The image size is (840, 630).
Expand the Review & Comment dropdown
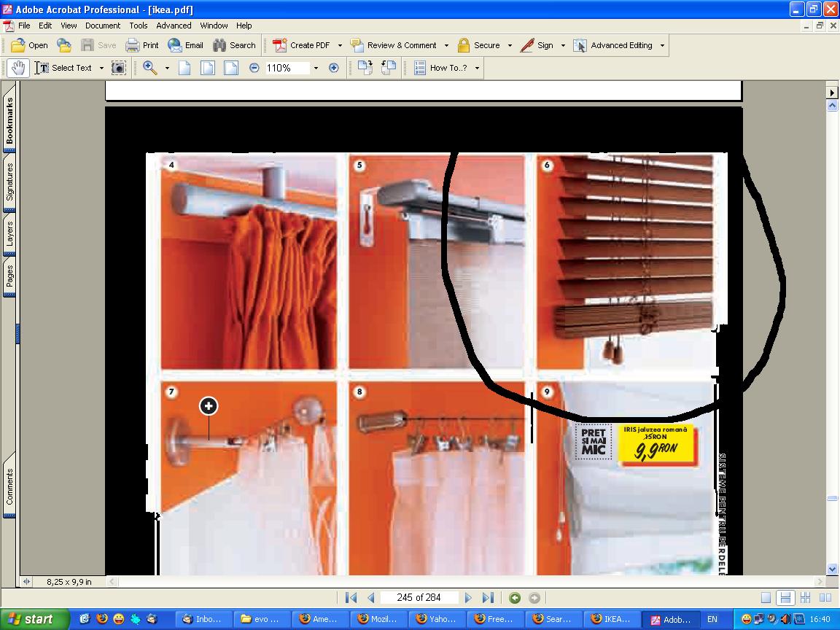446,45
